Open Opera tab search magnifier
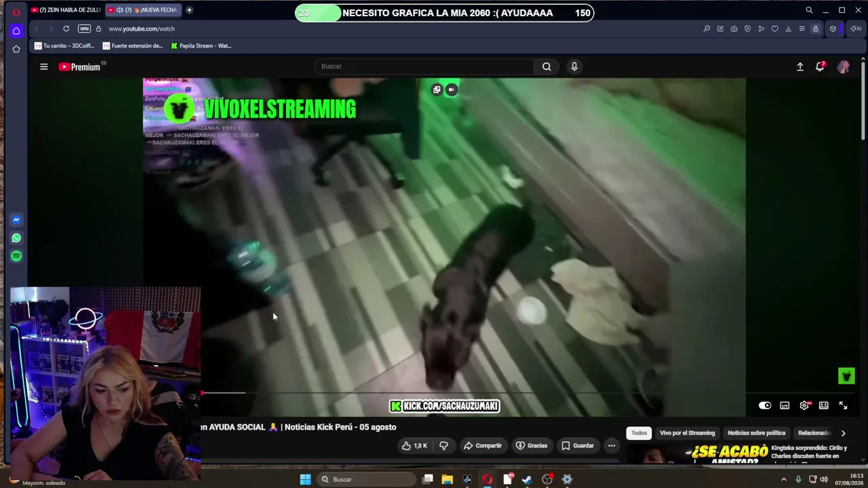 809,10
